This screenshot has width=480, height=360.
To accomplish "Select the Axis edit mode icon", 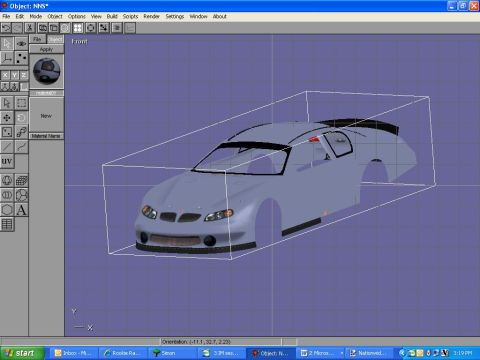I will 7,58.
